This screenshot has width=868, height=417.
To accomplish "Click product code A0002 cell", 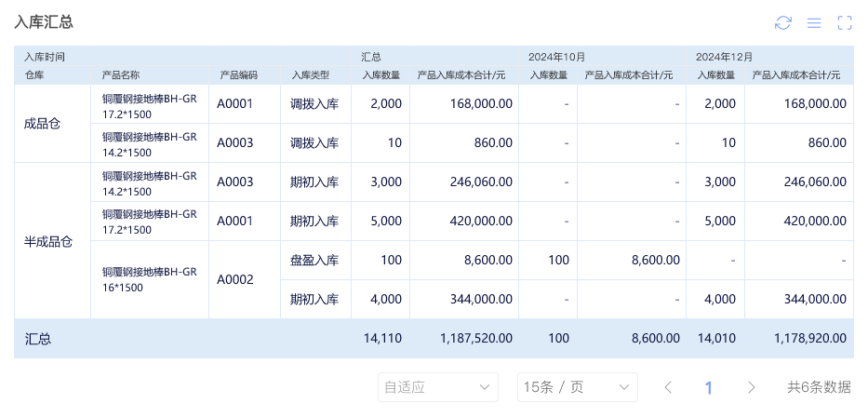I will pos(235,279).
